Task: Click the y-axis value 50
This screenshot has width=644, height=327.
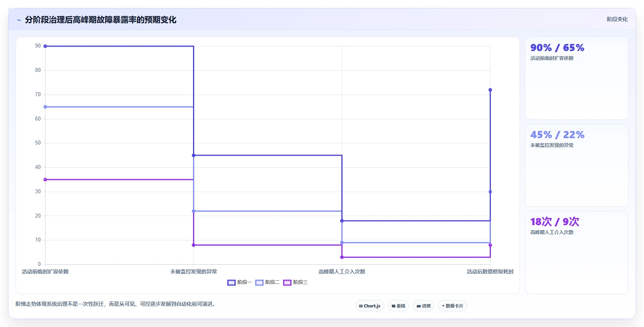Action: click(38, 143)
